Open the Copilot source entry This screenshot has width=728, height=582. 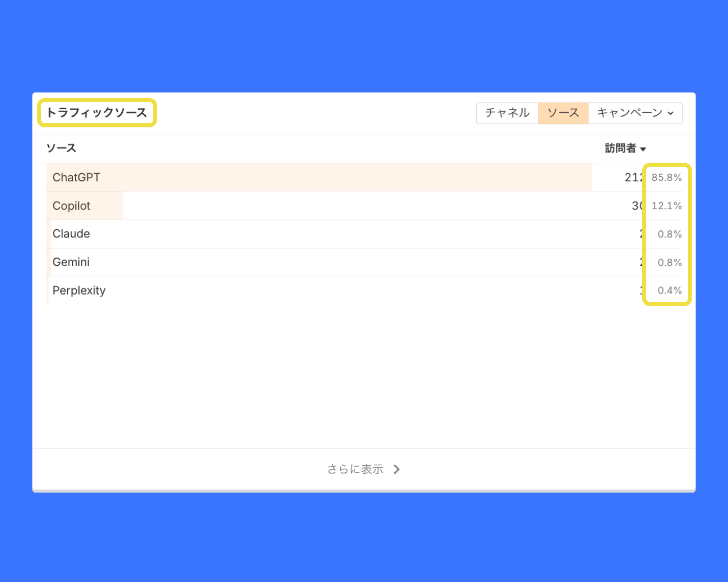coord(71,206)
